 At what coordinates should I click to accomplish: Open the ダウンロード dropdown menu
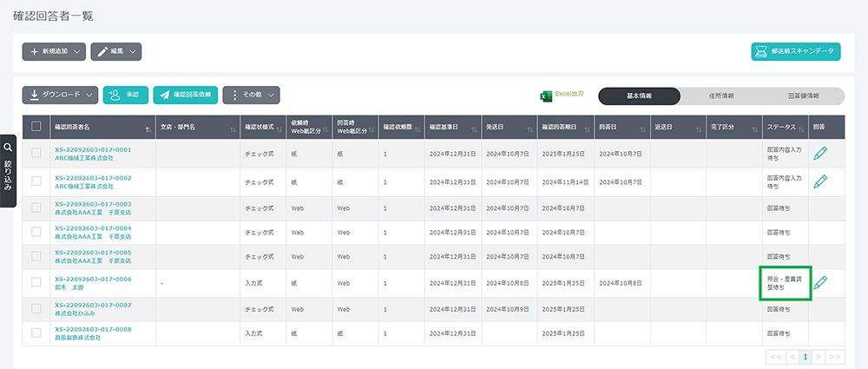60,95
